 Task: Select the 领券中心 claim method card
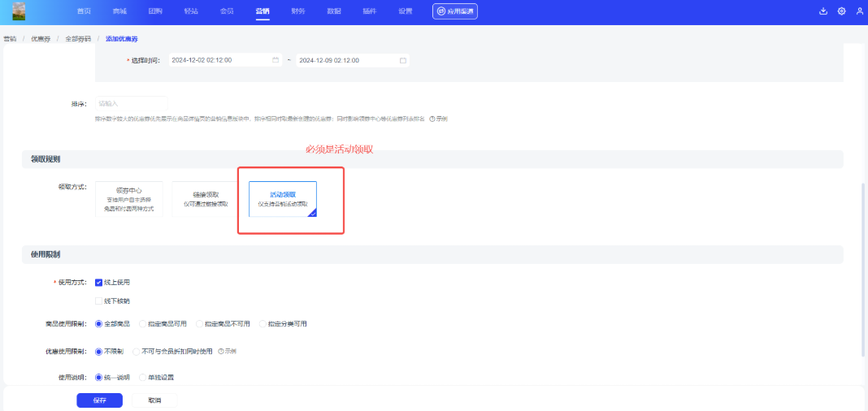[x=129, y=199]
